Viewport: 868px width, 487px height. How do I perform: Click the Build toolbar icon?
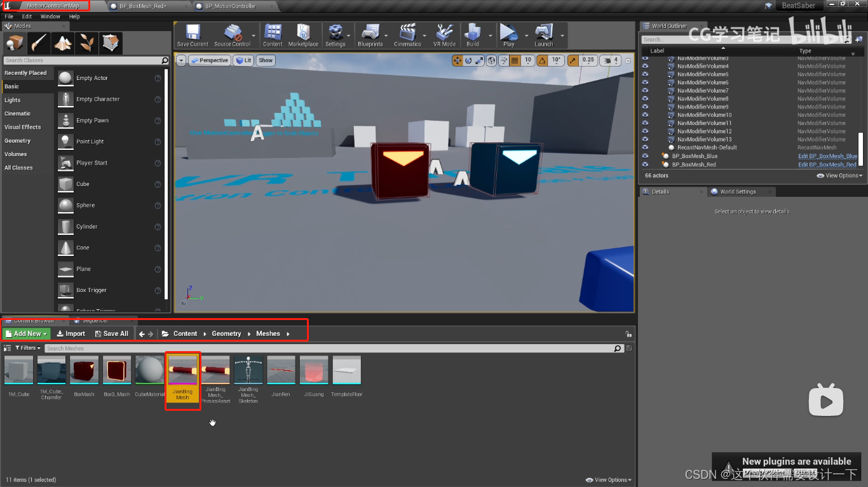(x=473, y=36)
